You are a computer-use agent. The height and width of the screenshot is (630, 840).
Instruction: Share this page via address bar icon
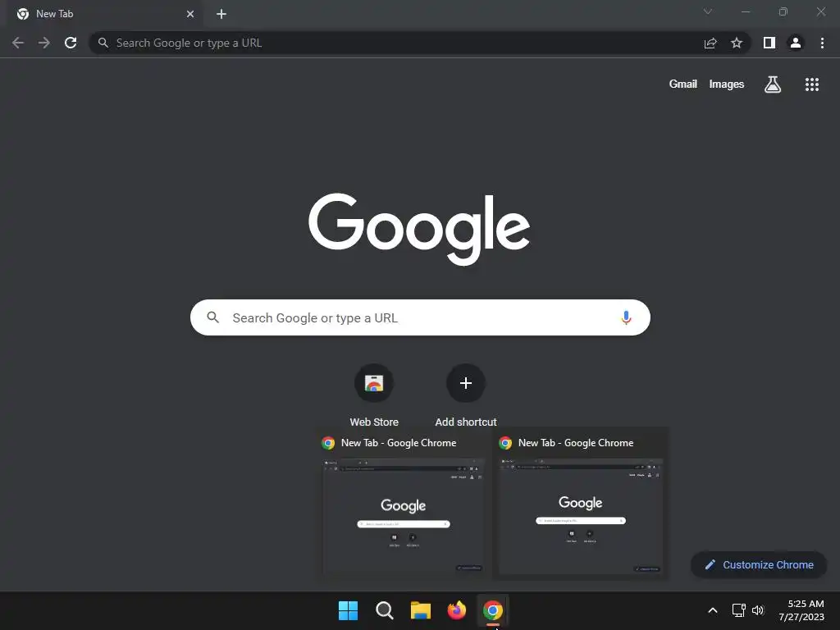click(710, 43)
